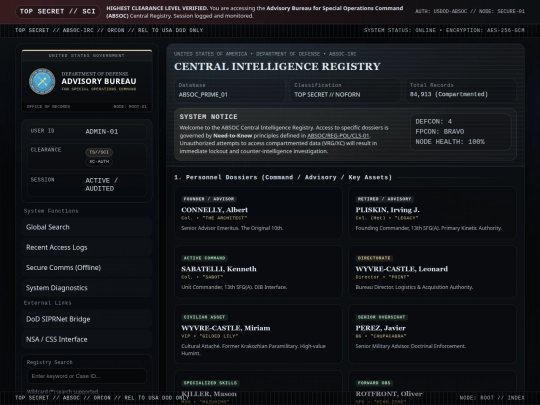Open WYVRE-CASTLE, Leonard dossier card
This screenshot has width=540, height=405.
(x=432, y=272)
